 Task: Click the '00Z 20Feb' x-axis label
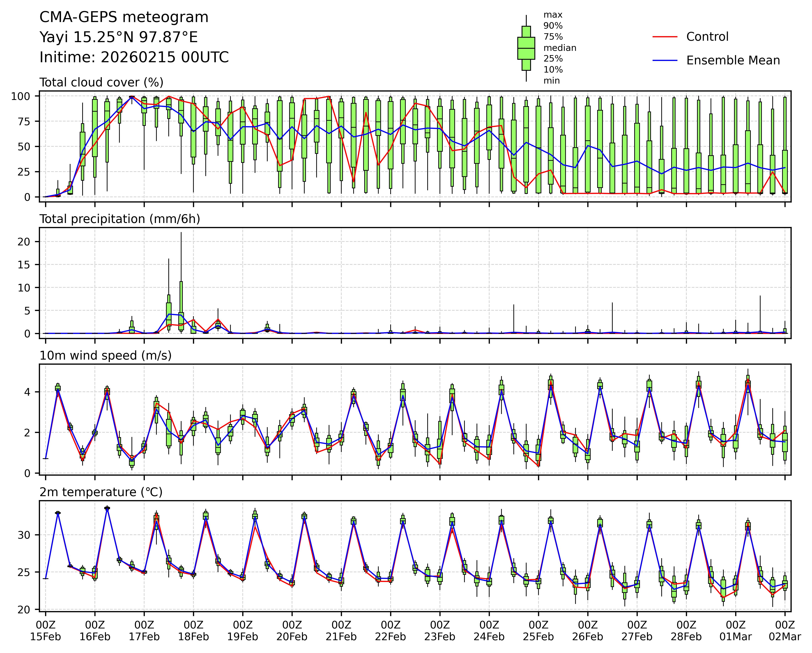[292, 631]
